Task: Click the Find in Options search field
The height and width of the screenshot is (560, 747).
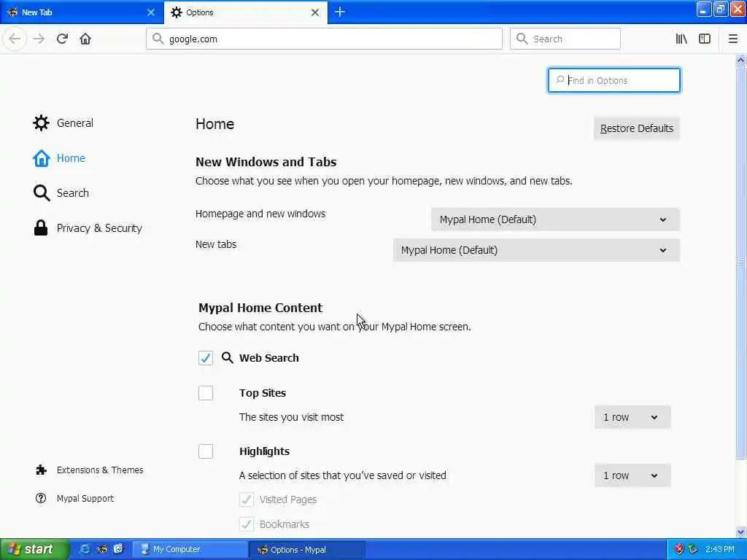Action: [614, 80]
